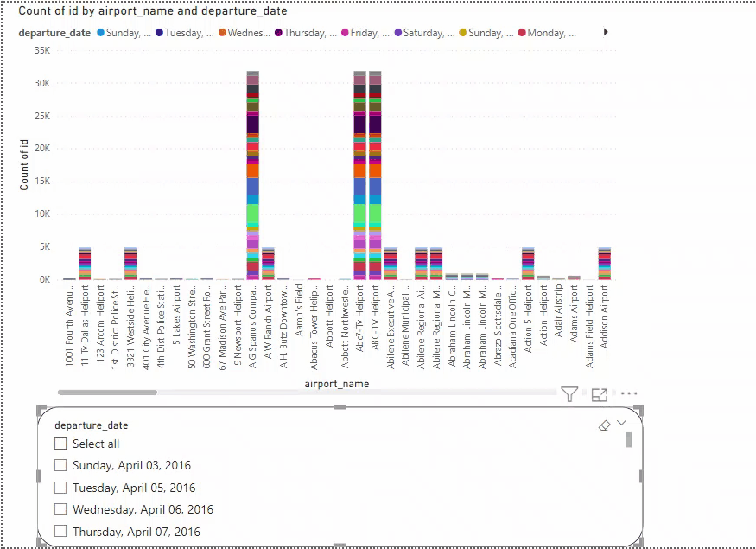The height and width of the screenshot is (549, 756).
Task: Enable Wednesday, April 06, 2016 filter
Action: coord(60,509)
